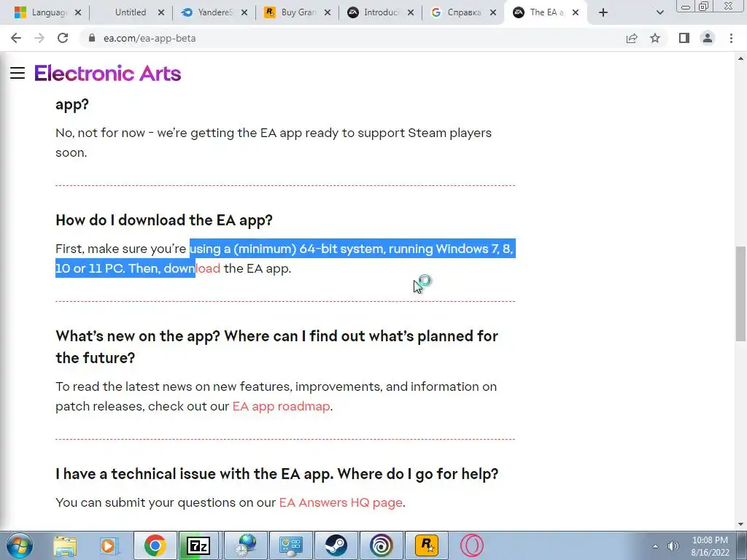Close the Untitled tab
Screen dimensions: 747x560
161,12
